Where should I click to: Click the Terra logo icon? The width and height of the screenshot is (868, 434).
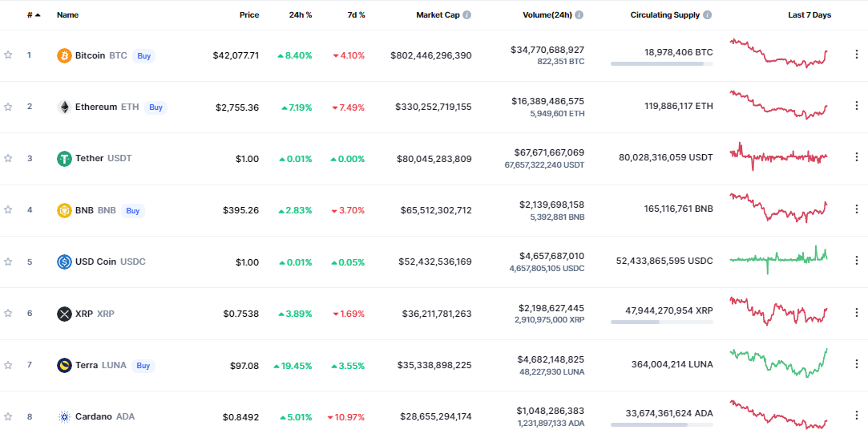pos(64,365)
